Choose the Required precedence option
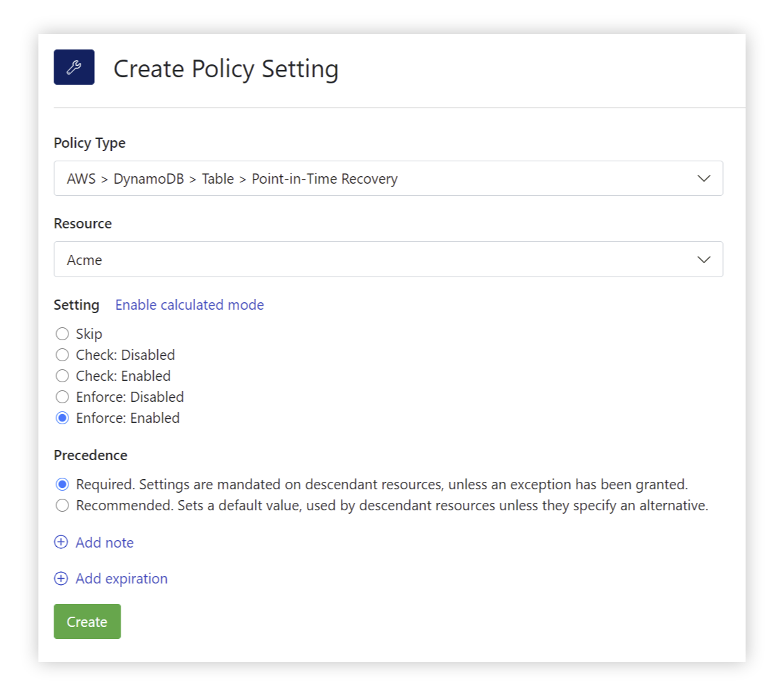The height and width of the screenshot is (696, 784). coord(62,484)
